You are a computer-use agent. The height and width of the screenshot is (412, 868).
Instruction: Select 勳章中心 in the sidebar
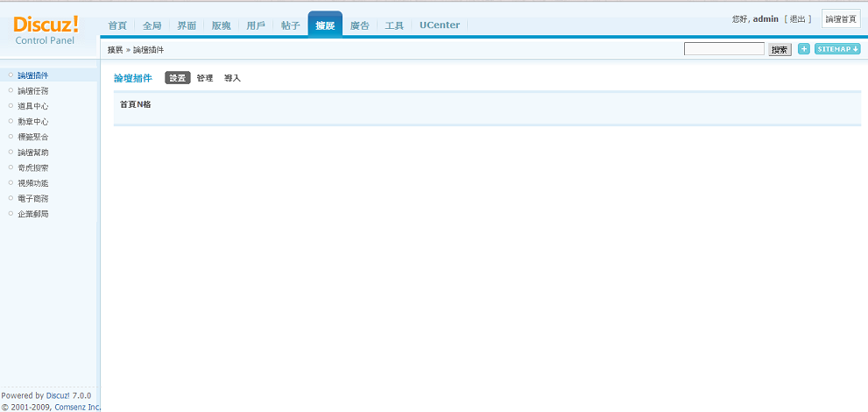pyautogui.click(x=33, y=121)
